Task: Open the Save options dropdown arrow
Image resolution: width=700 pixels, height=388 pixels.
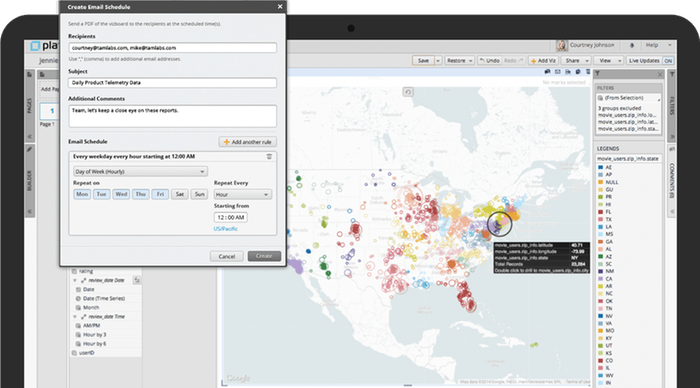Action: (438, 61)
